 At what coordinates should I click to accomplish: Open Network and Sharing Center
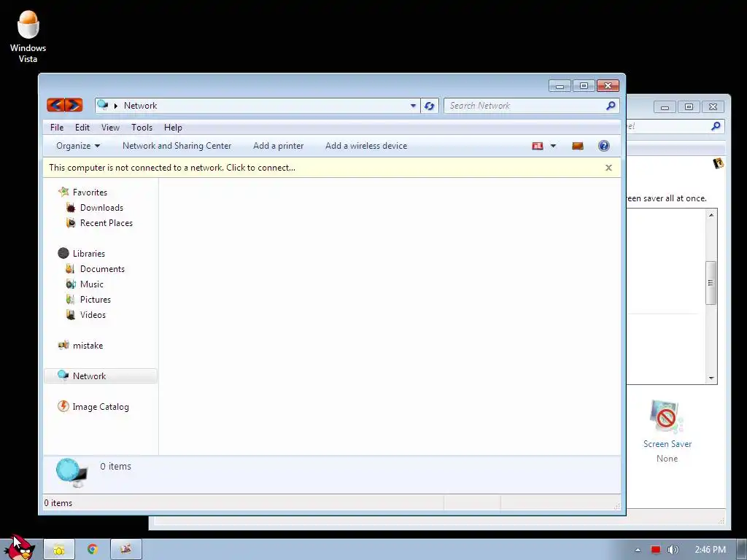click(x=177, y=146)
